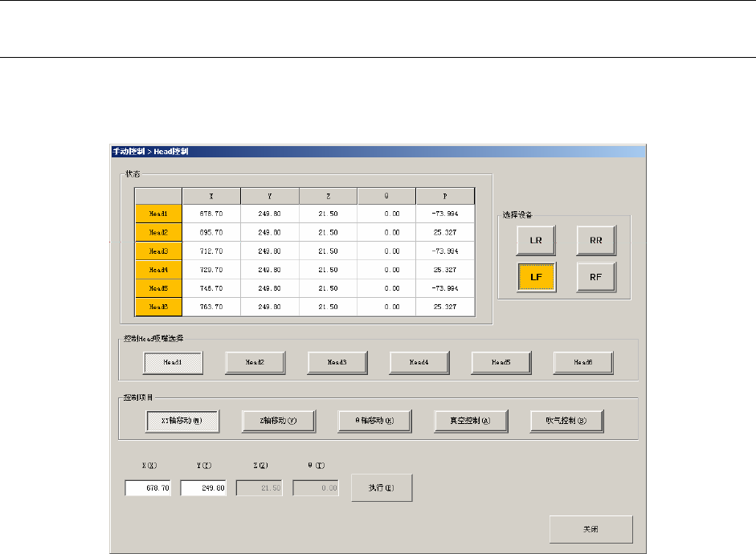Select the RF device button
Viewport: 756px width, 554px height.
point(595,278)
